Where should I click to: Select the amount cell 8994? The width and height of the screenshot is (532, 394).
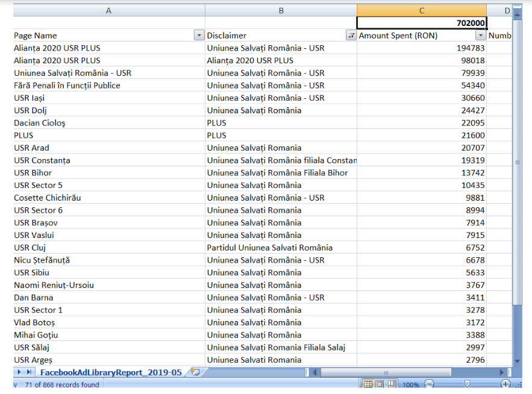pos(422,210)
